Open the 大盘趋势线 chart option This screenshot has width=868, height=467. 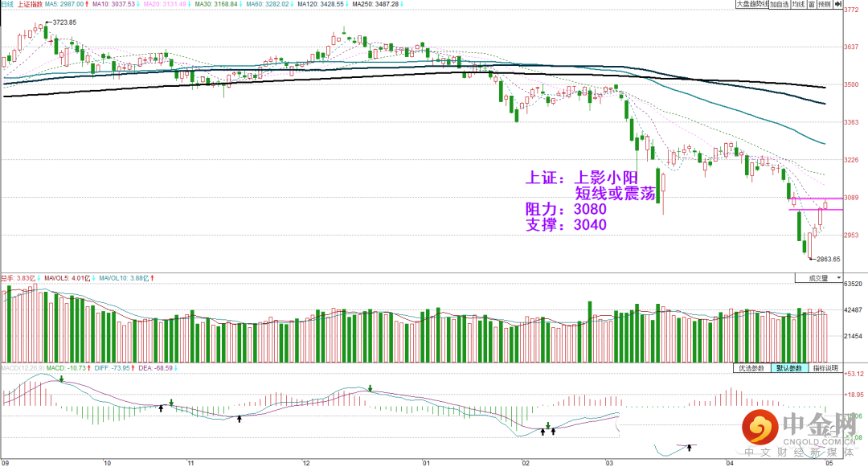(751, 4)
